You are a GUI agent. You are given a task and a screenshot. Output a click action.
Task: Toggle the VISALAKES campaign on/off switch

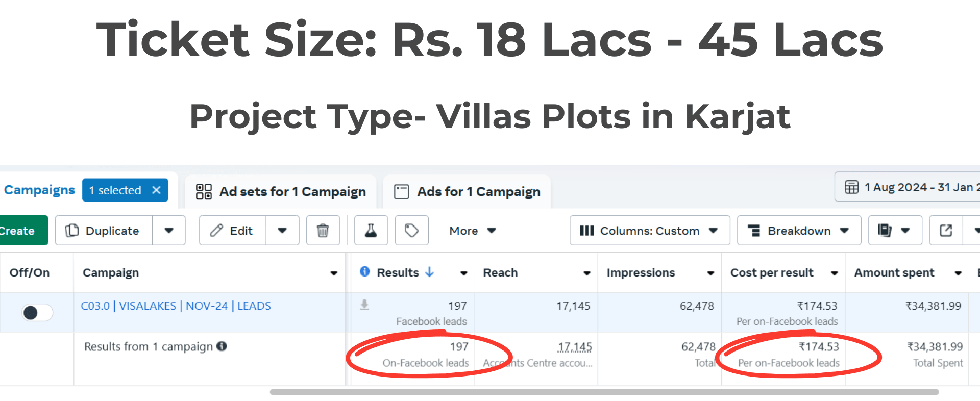click(37, 312)
